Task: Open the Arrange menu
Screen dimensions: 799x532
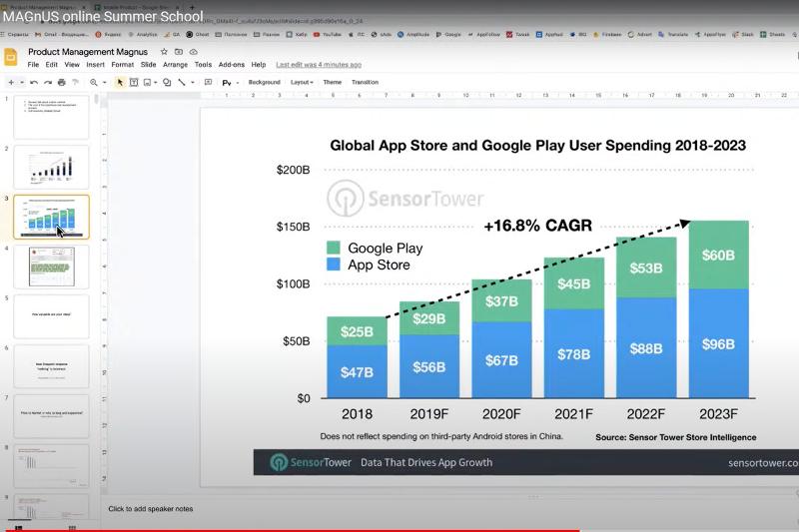Action: (175, 65)
